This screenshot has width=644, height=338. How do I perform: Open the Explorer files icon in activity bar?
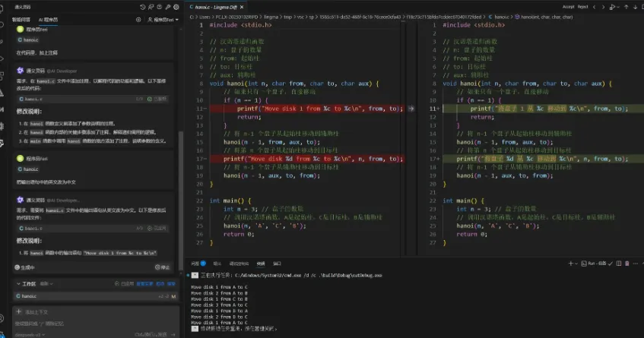2,8
